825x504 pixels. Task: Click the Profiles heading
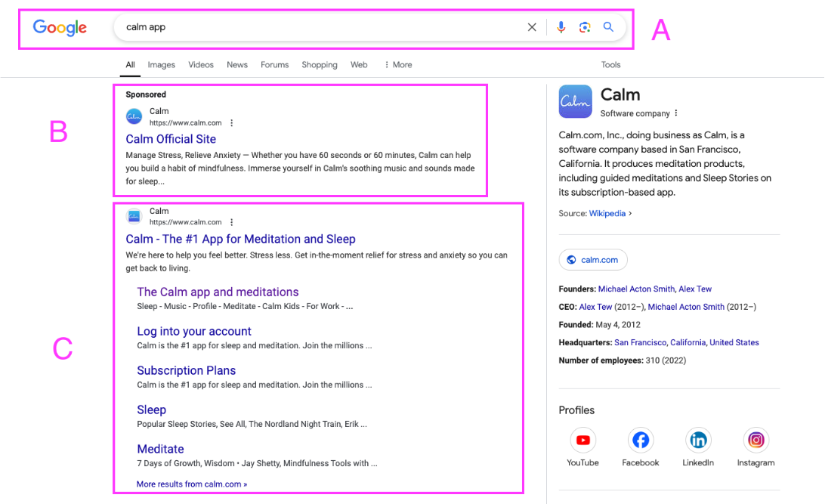pos(576,410)
